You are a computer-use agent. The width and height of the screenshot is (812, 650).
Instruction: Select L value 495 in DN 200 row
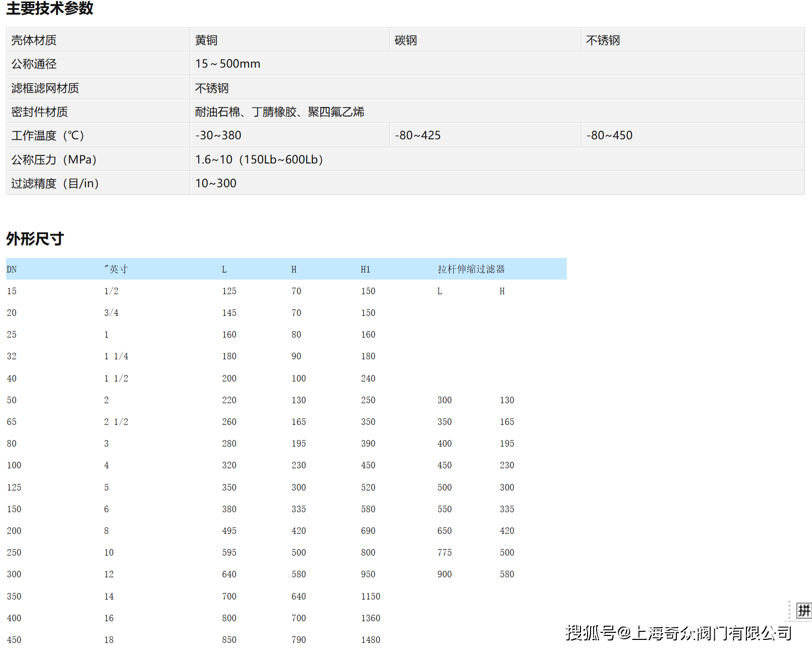pyautogui.click(x=229, y=531)
